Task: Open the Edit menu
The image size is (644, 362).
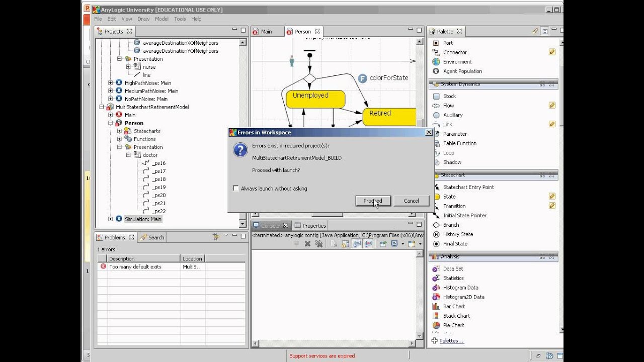Action: pos(112,19)
